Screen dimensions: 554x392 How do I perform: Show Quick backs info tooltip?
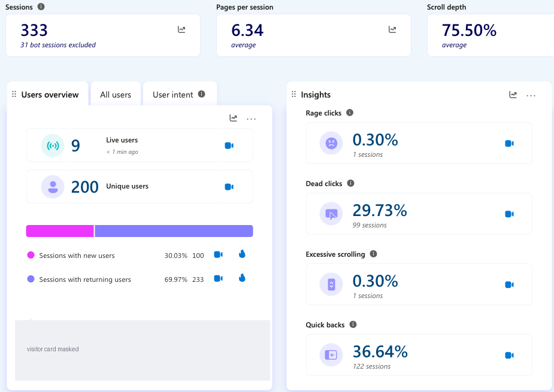[x=353, y=324]
